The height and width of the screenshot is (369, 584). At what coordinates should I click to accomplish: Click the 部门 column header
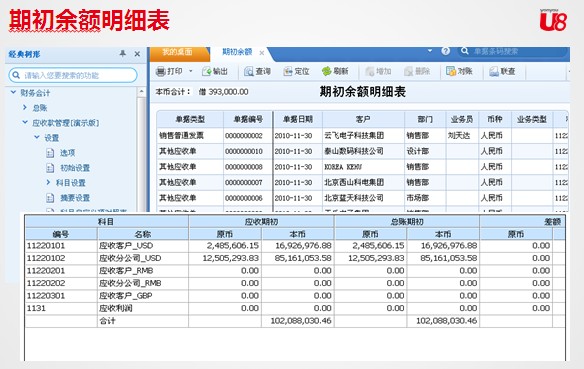point(425,120)
